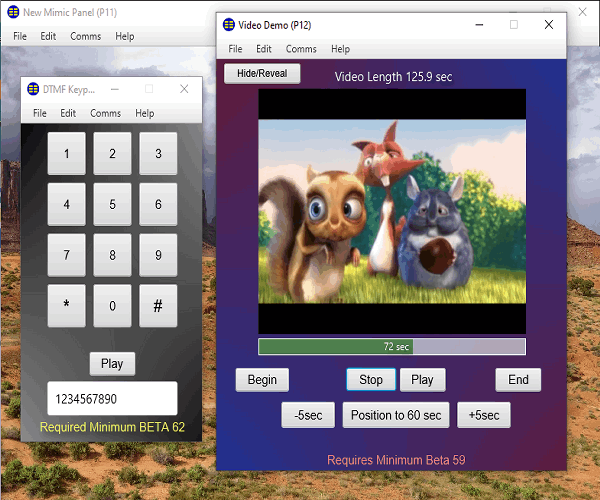This screenshot has height=500, width=600.
Task: Tap keypad digit 8
Action: click(112, 255)
